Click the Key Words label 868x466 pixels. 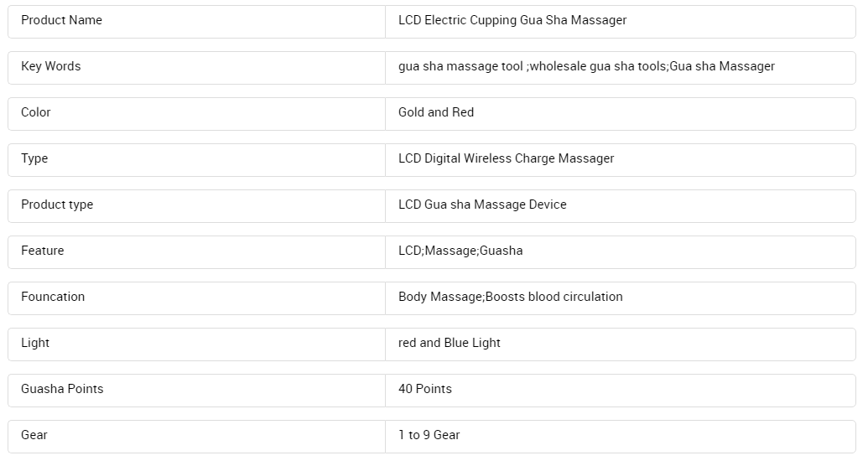(51, 66)
